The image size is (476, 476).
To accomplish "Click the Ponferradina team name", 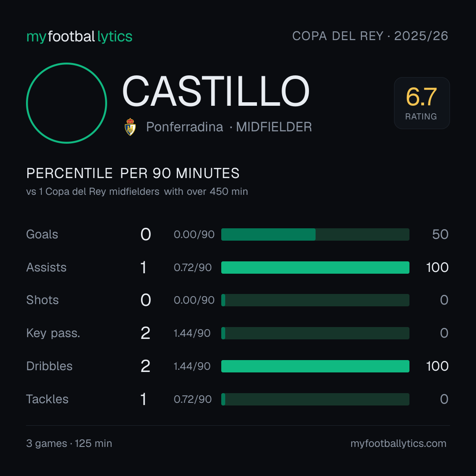I will coord(185,127).
